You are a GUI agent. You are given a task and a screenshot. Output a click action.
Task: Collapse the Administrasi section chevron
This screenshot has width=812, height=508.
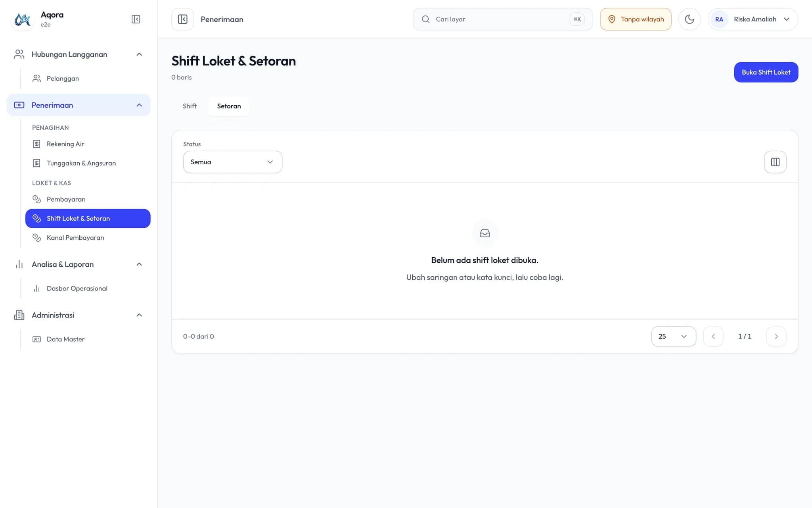pos(139,315)
